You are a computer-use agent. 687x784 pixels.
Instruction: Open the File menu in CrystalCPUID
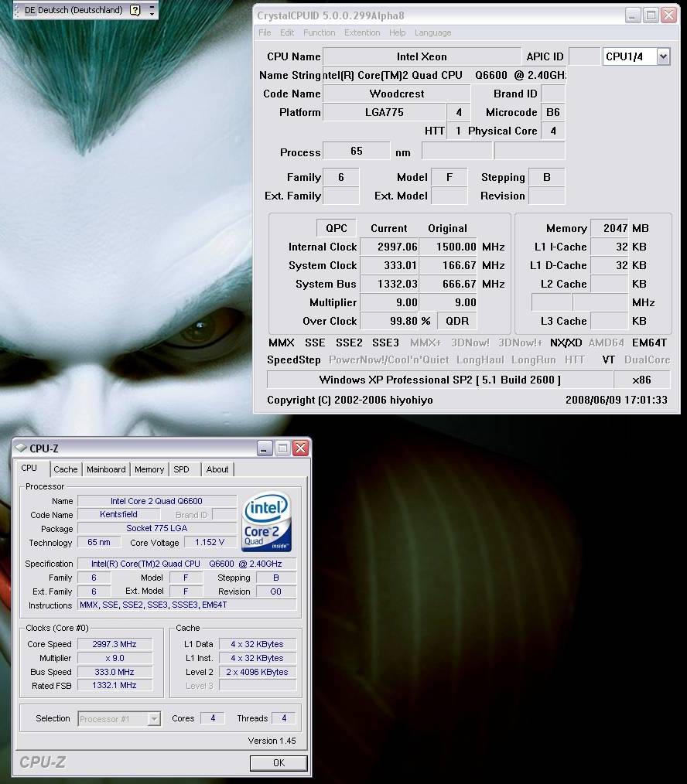264,32
